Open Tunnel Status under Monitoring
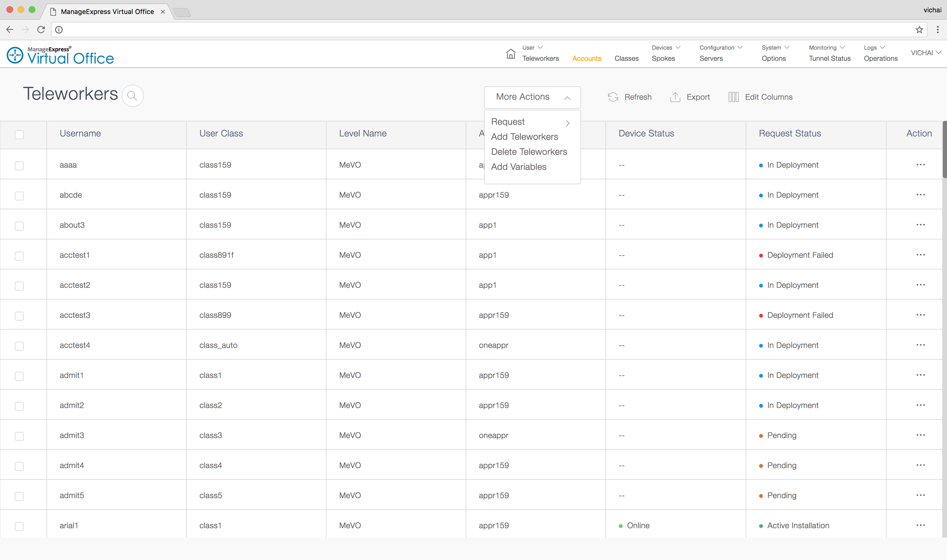Image resolution: width=947 pixels, height=560 pixels. pyautogui.click(x=829, y=58)
